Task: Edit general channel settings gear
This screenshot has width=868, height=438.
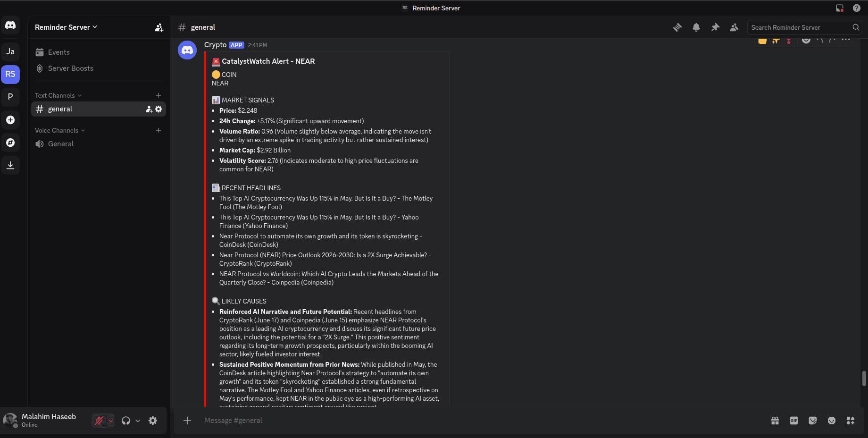Action: point(159,109)
